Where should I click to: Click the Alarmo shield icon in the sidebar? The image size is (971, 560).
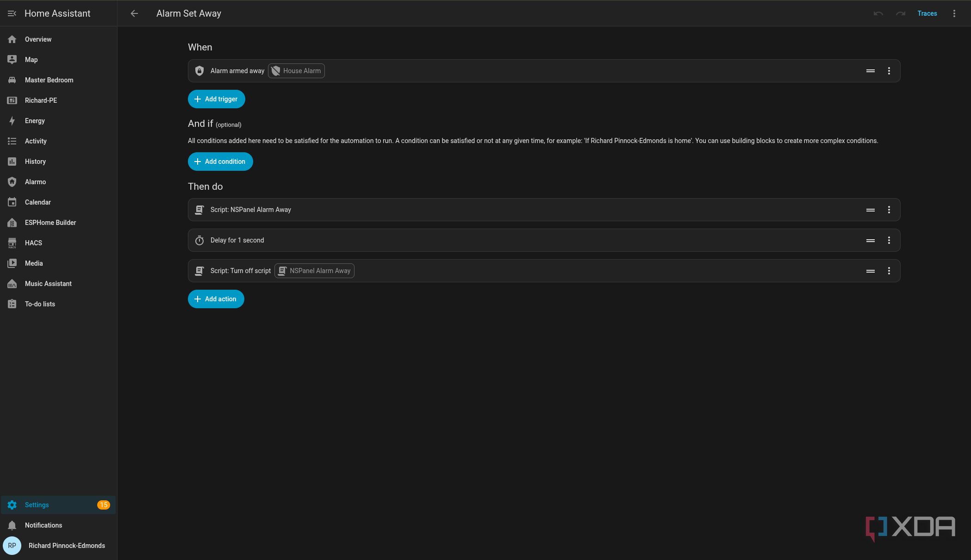point(12,182)
